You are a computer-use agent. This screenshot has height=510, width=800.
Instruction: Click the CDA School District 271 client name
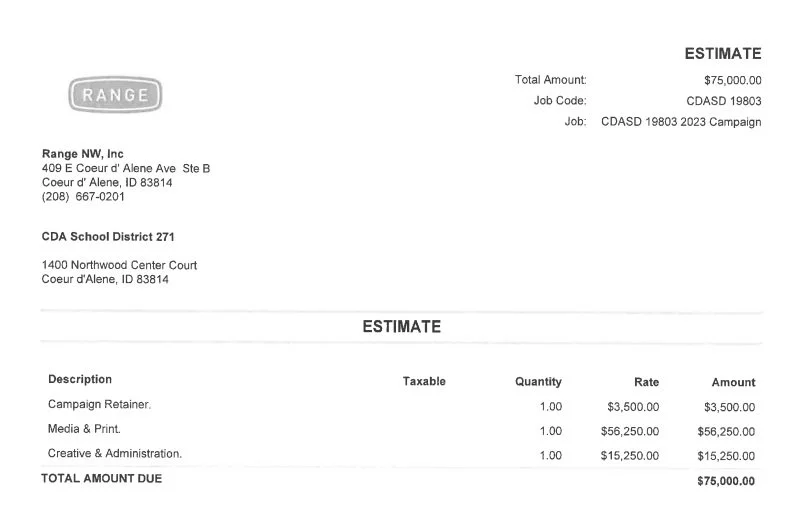(108, 237)
